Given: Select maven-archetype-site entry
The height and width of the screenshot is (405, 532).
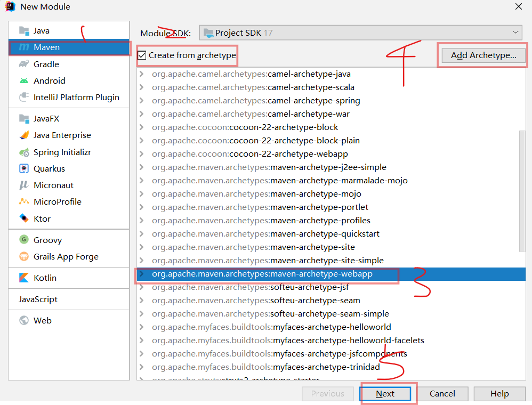Looking at the screenshot, I should tap(253, 247).
